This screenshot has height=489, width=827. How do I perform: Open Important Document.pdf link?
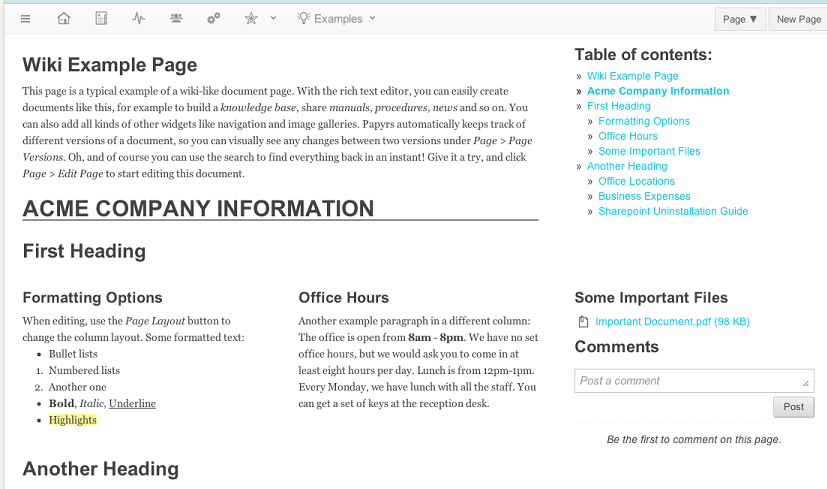tap(672, 321)
